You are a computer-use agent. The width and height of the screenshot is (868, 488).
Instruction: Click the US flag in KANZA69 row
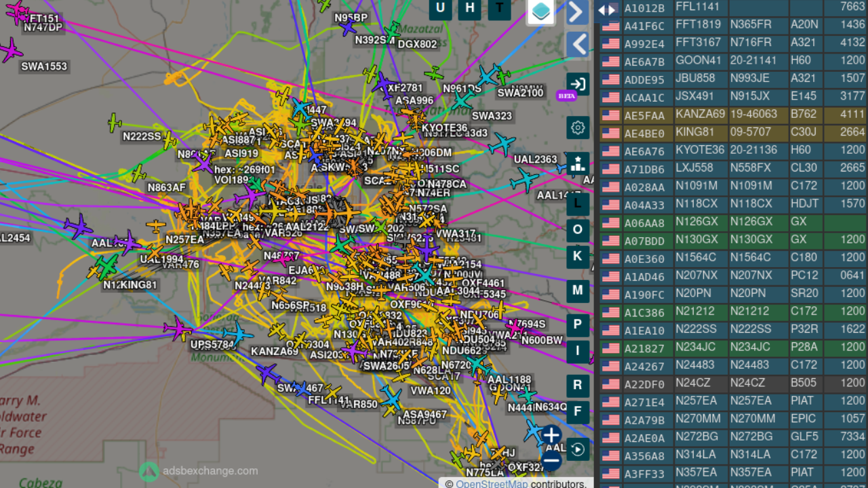(x=610, y=115)
